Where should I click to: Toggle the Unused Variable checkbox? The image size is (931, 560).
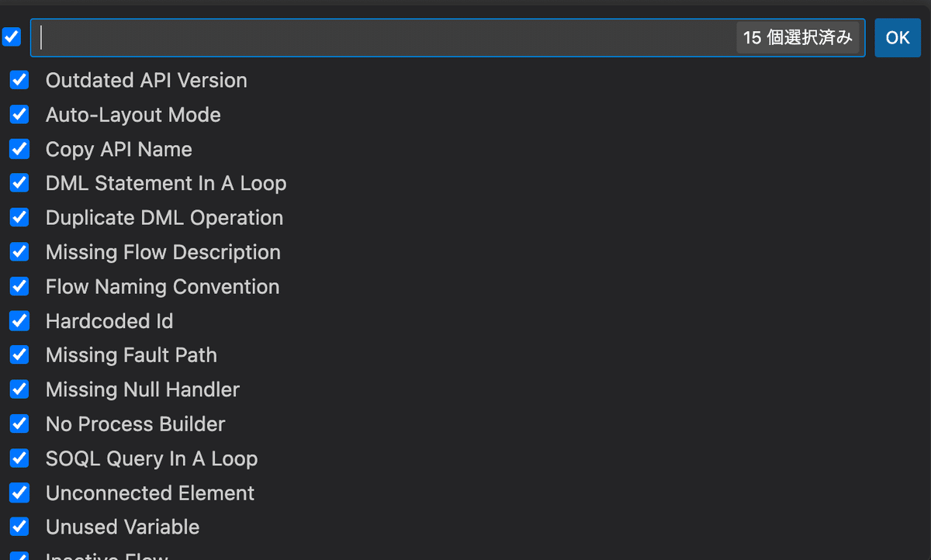19,527
